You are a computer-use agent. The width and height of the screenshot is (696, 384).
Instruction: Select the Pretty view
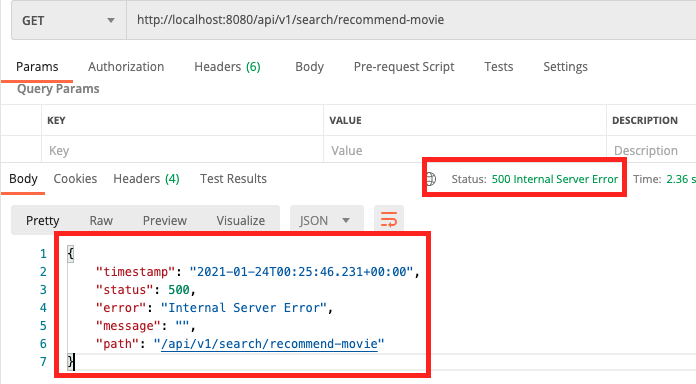click(x=43, y=220)
